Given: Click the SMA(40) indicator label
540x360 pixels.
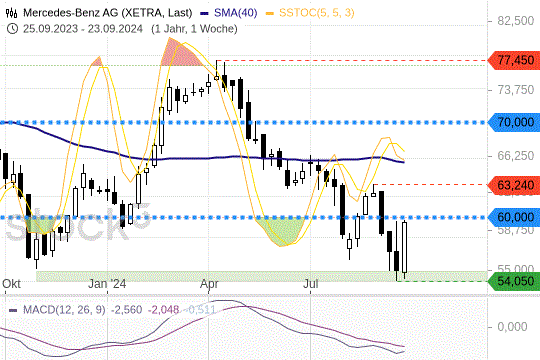Looking at the screenshot, I should coord(236,13).
